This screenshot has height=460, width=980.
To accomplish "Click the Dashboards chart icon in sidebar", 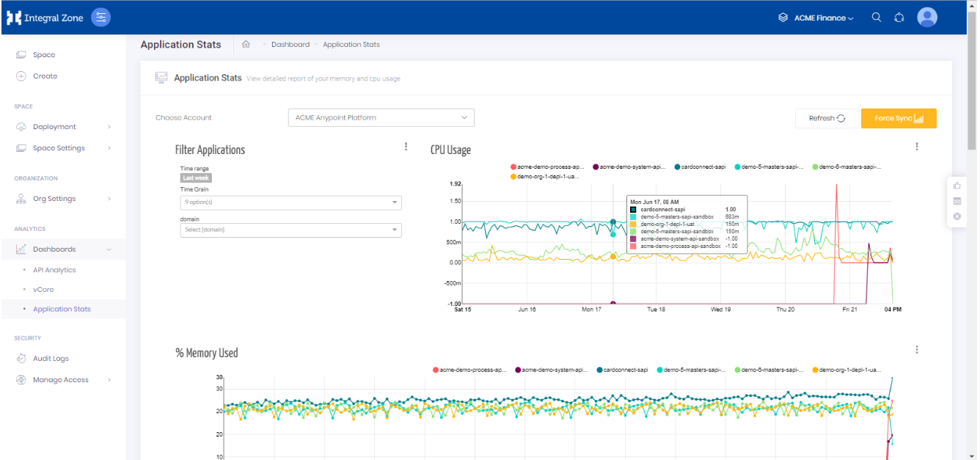I will (x=21, y=249).
